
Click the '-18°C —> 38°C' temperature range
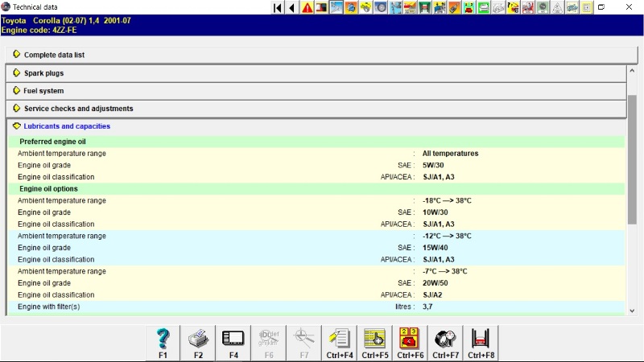click(447, 200)
